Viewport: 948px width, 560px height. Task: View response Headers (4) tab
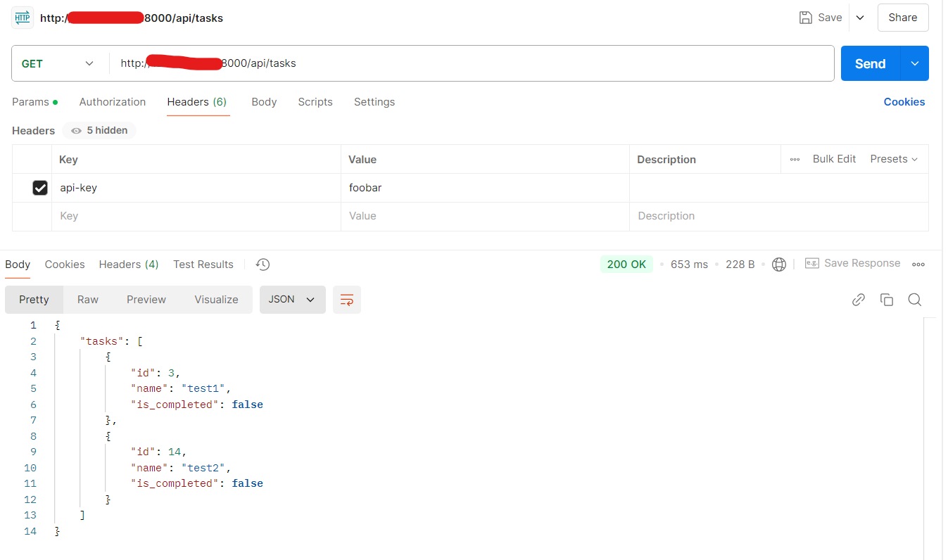[x=129, y=265]
